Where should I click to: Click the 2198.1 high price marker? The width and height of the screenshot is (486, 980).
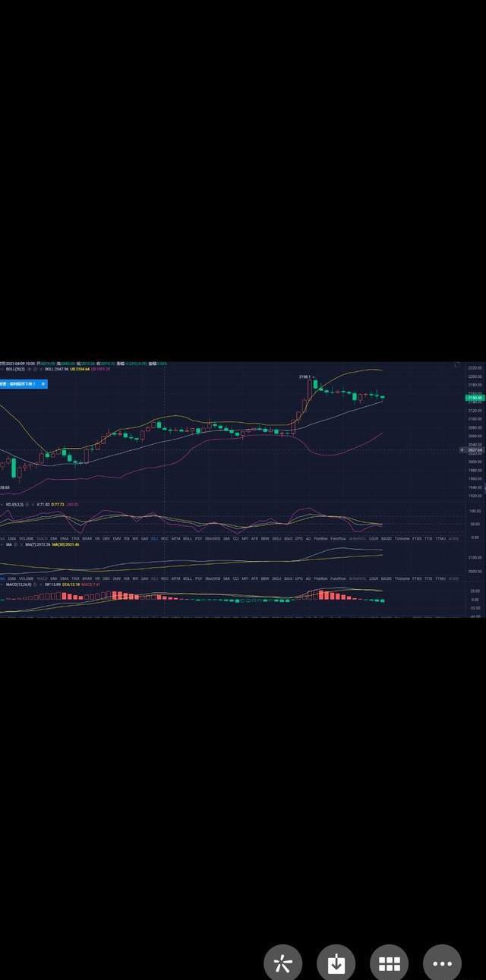tap(305, 377)
